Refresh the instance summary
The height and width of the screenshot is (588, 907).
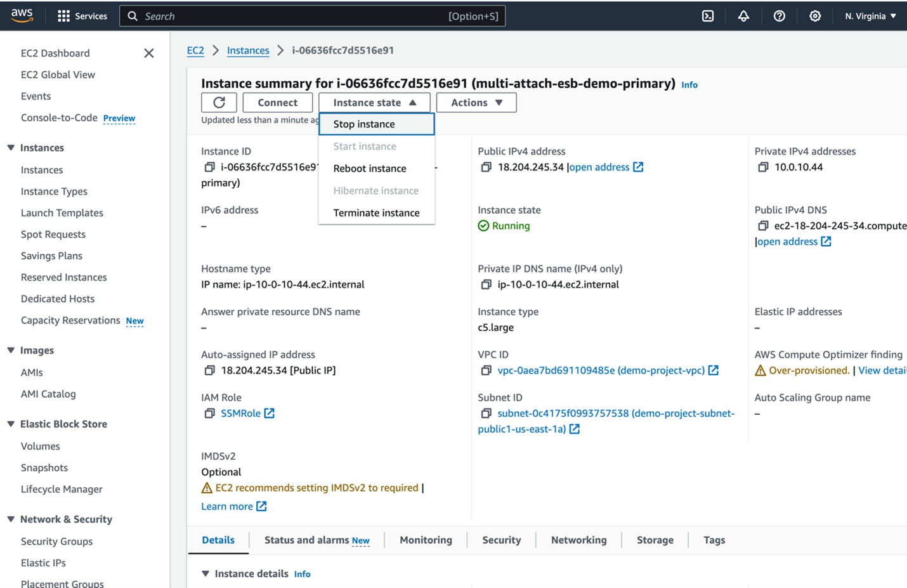(219, 102)
